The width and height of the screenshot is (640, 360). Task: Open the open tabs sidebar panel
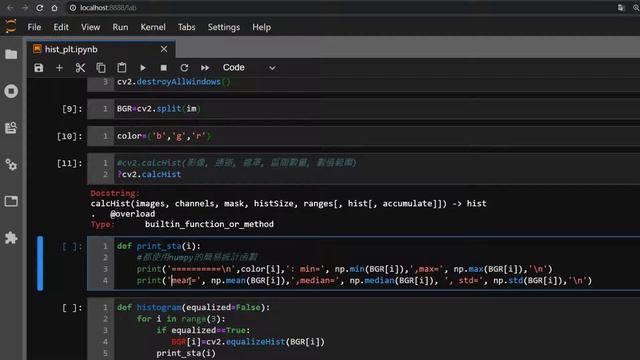[x=11, y=201]
